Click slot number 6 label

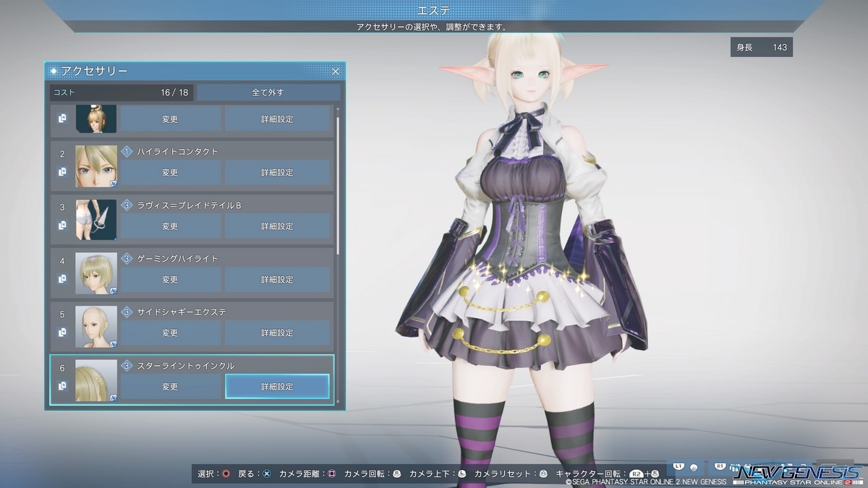pyautogui.click(x=62, y=368)
